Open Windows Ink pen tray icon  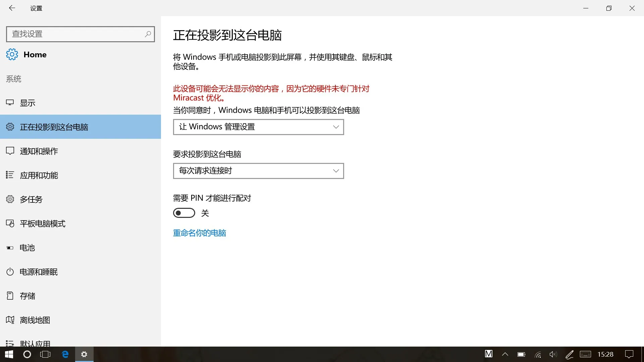tap(570, 354)
